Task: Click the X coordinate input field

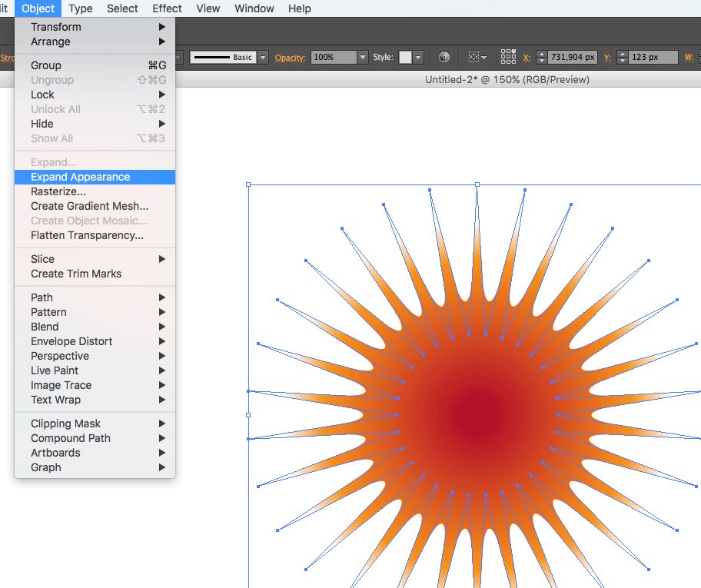Action: [573, 58]
